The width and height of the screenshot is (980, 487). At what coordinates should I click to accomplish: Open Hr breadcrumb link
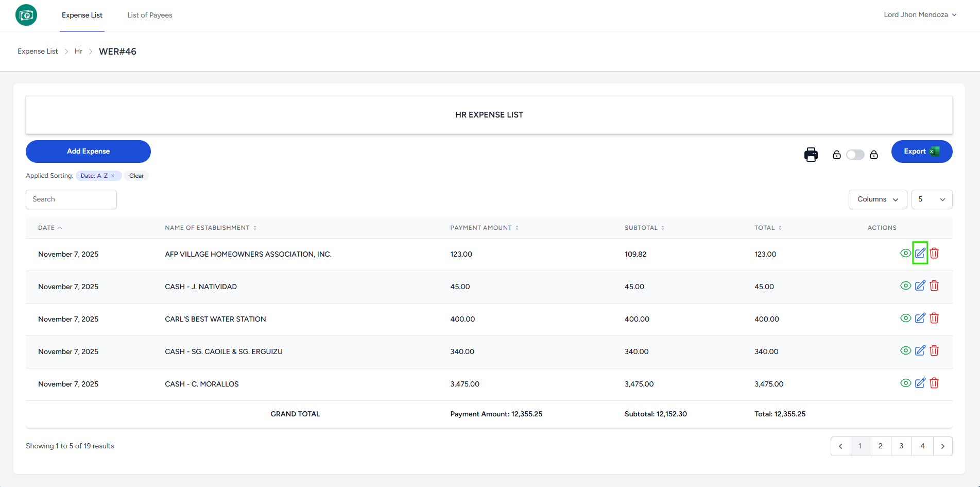78,52
